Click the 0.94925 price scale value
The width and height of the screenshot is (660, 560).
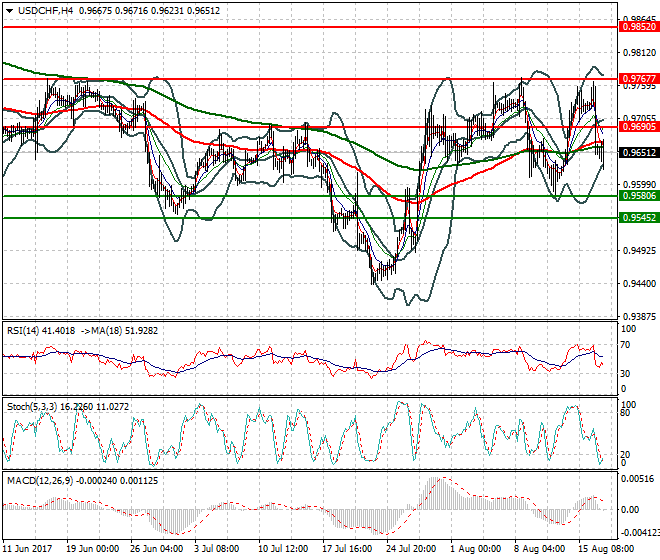pos(639,251)
